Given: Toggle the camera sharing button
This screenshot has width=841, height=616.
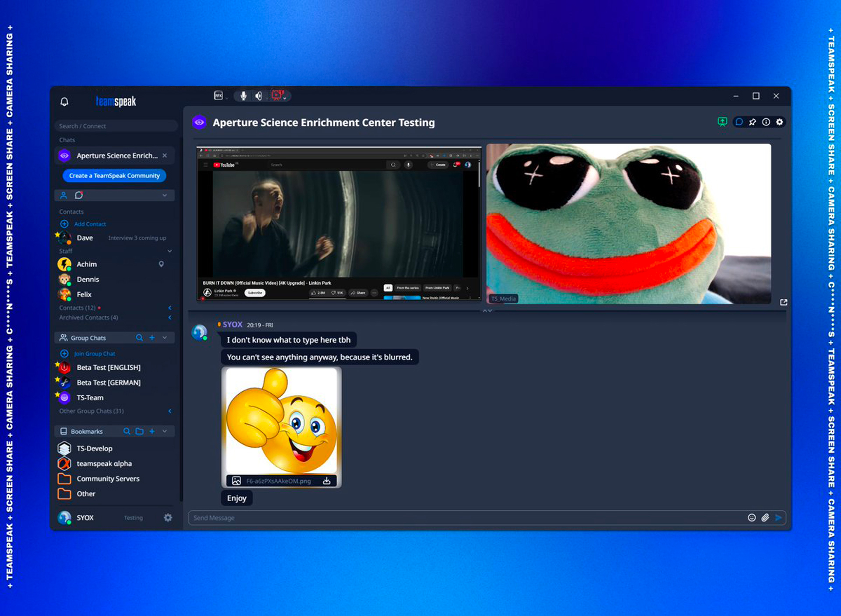Looking at the screenshot, I should pyautogui.click(x=277, y=96).
